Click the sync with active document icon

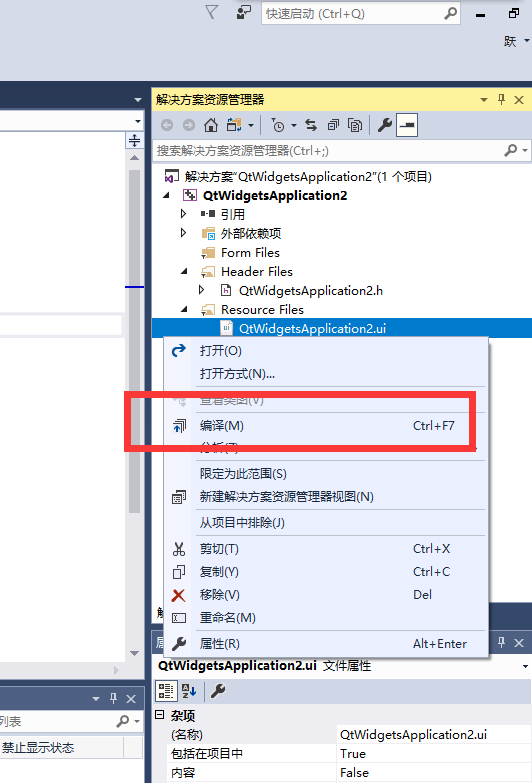point(311,125)
